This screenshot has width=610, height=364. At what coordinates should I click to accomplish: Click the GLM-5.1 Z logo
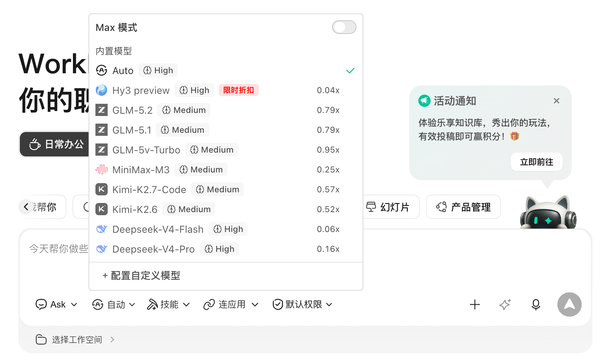click(102, 130)
